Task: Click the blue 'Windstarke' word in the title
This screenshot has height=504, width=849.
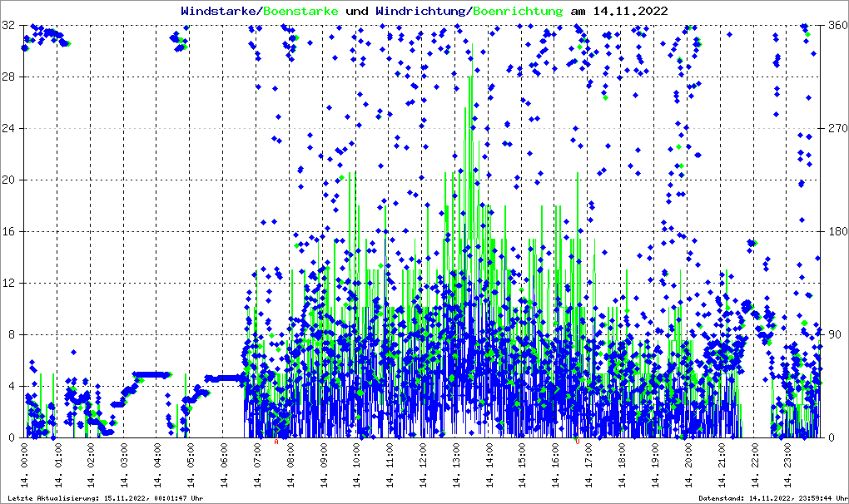Action: coord(218,11)
